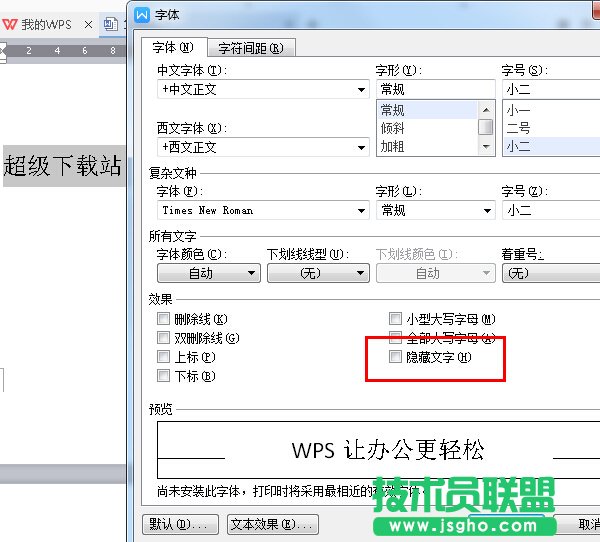The width and height of the screenshot is (600, 542).
Task: Select 加粗 in the 字形 list
Action: pos(392,146)
